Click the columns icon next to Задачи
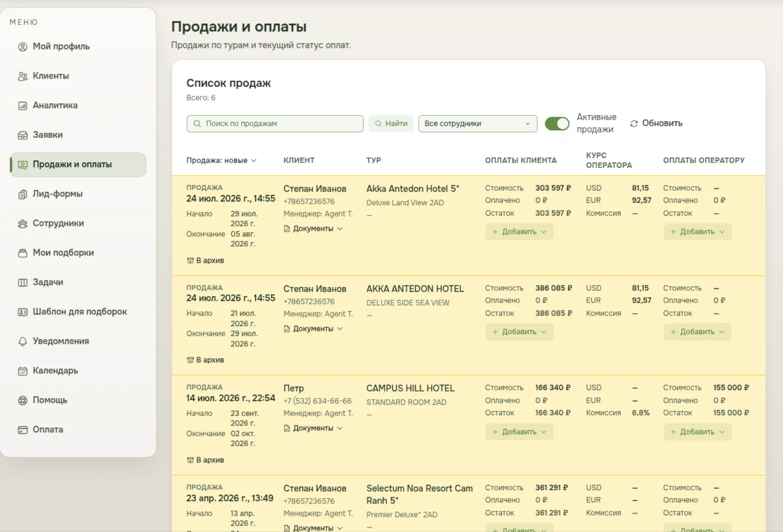 click(x=23, y=282)
